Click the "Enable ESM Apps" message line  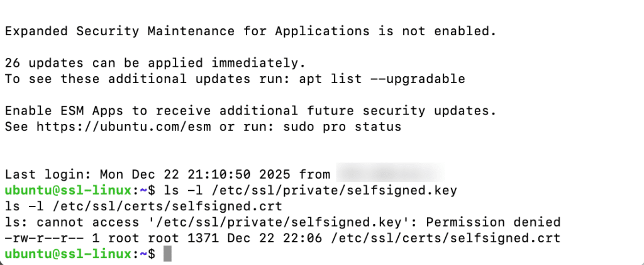(250, 111)
